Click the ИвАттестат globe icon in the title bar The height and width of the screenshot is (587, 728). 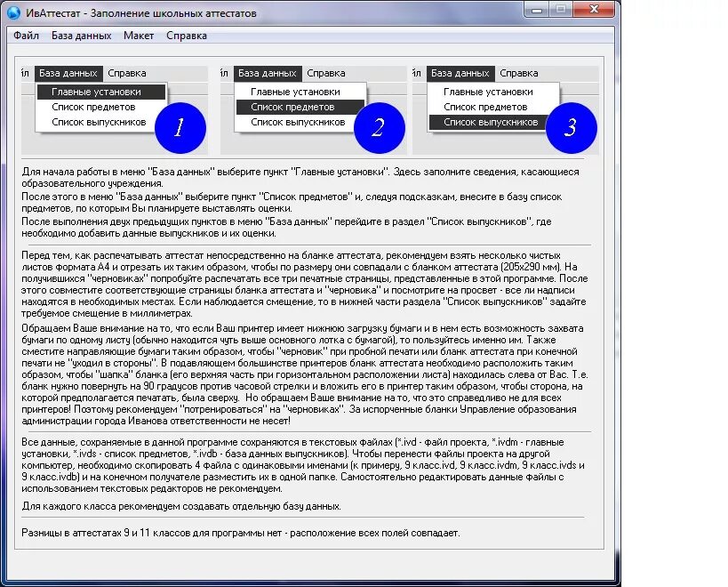(14, 13)
